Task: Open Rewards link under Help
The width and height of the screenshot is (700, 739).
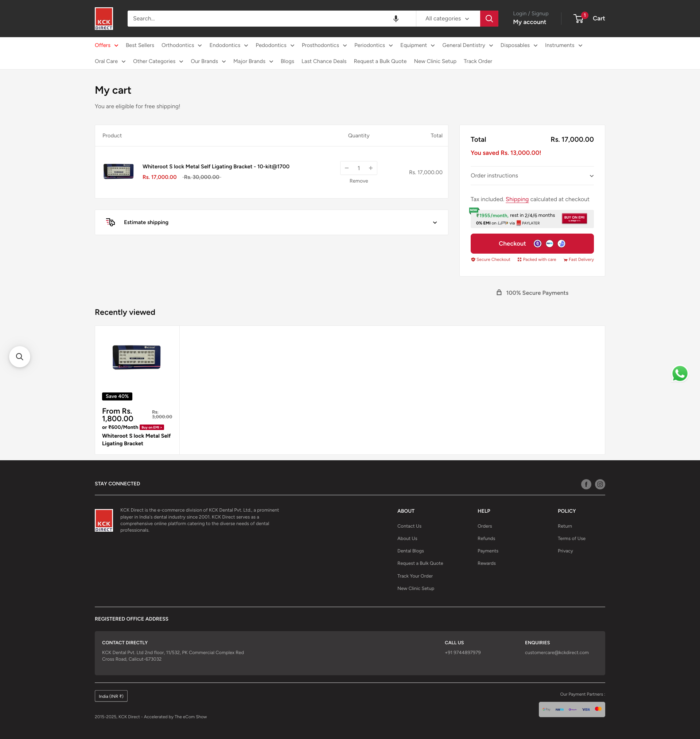Action: [x=487, y=563]
